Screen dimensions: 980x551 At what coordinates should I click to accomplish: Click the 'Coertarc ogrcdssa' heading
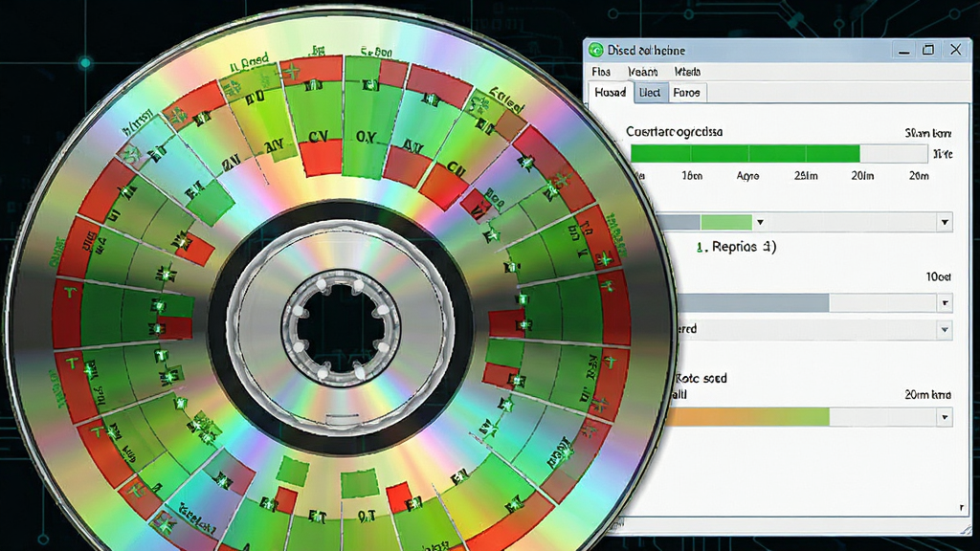click(675, 132)
